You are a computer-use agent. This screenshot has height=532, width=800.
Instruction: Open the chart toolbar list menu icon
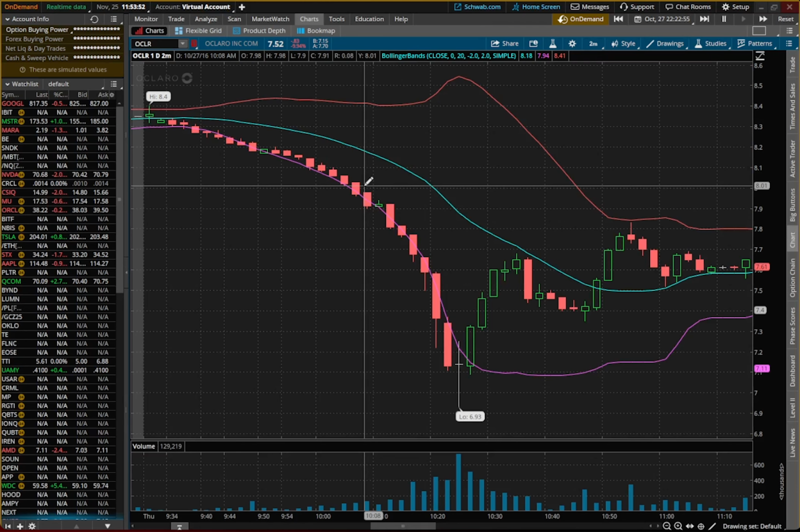click(789, 43)
